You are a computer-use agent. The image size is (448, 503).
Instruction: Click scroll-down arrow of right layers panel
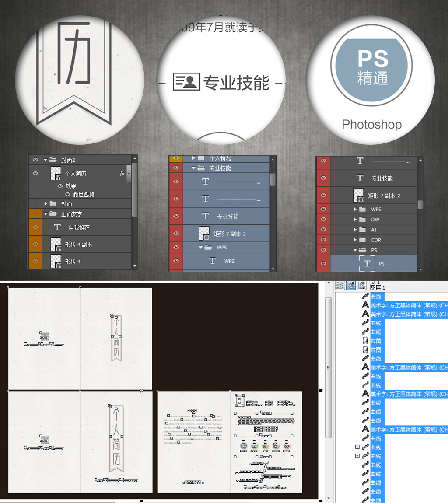coord(420,269)
